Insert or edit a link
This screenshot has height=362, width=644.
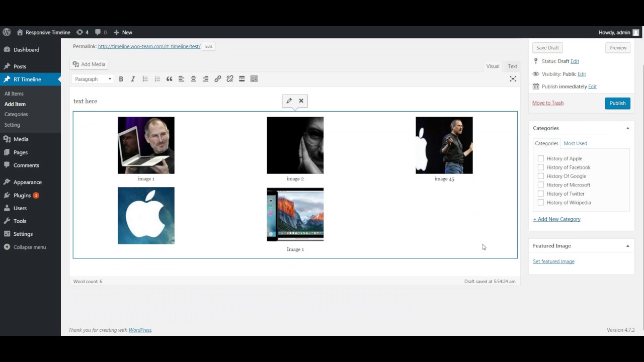tap(217, 79)
